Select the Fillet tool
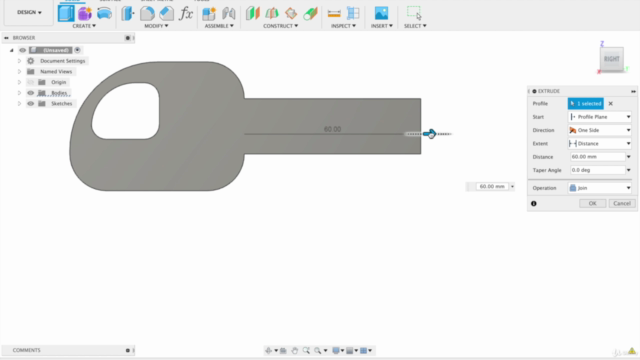This screenshot has height=360, width=640. click(147, 13)
